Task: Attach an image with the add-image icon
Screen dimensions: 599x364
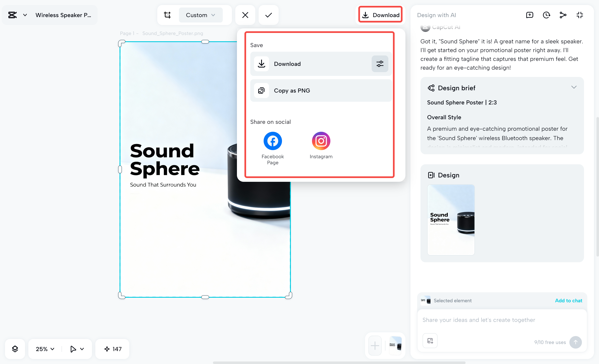Action: coord(430,341)
